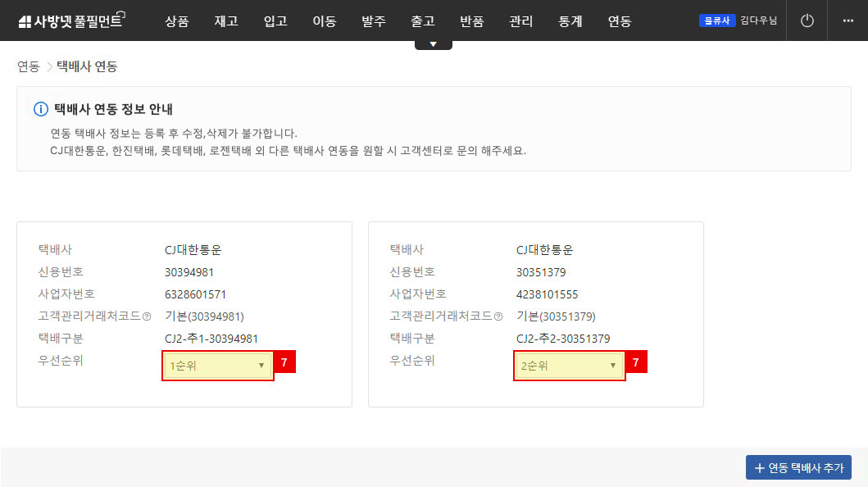Open the 반품 menu
This screenshot has width=868, height=487.
point(471,21)
